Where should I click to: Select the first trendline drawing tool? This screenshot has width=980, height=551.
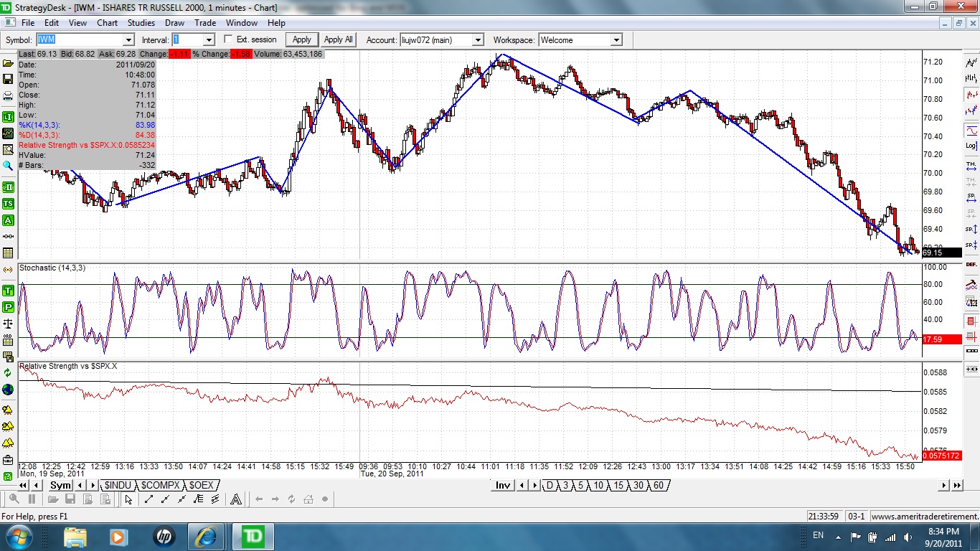coord(149,499)
